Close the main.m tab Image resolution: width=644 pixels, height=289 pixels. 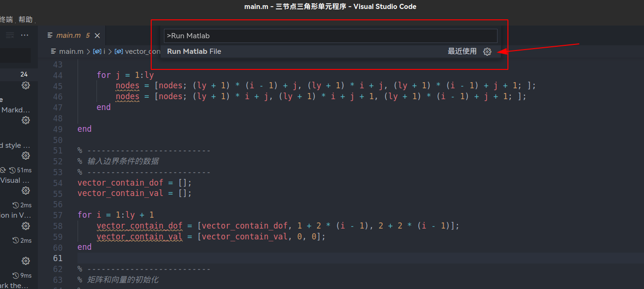(97, 35)
